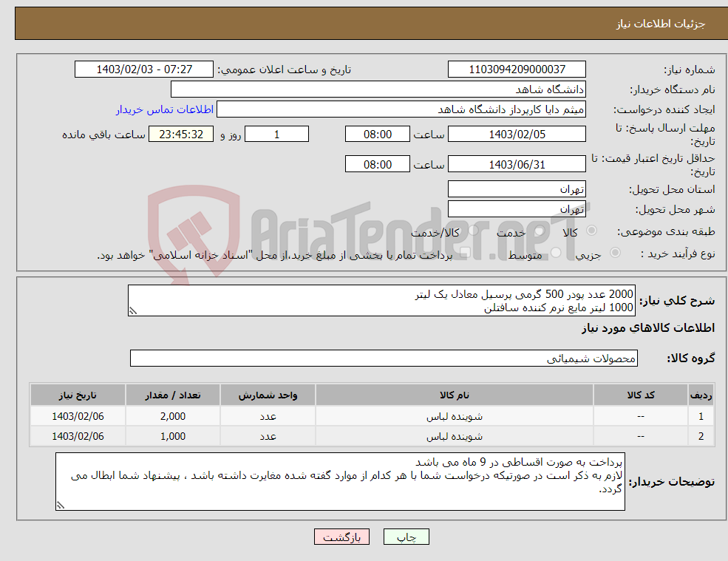The height and width of the screenshot is (561, 728).
Task: Click the تاریخ نیاز column header
Action: (78, 395)
